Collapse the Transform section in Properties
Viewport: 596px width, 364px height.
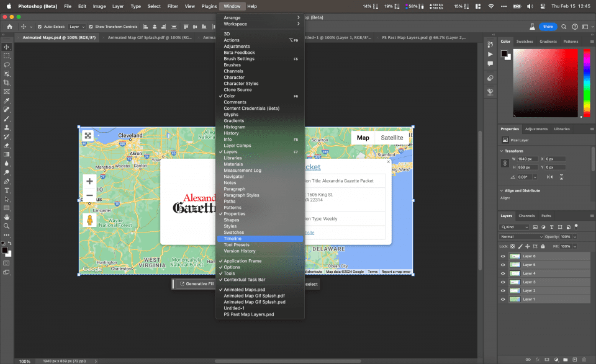tap(500, 151)
